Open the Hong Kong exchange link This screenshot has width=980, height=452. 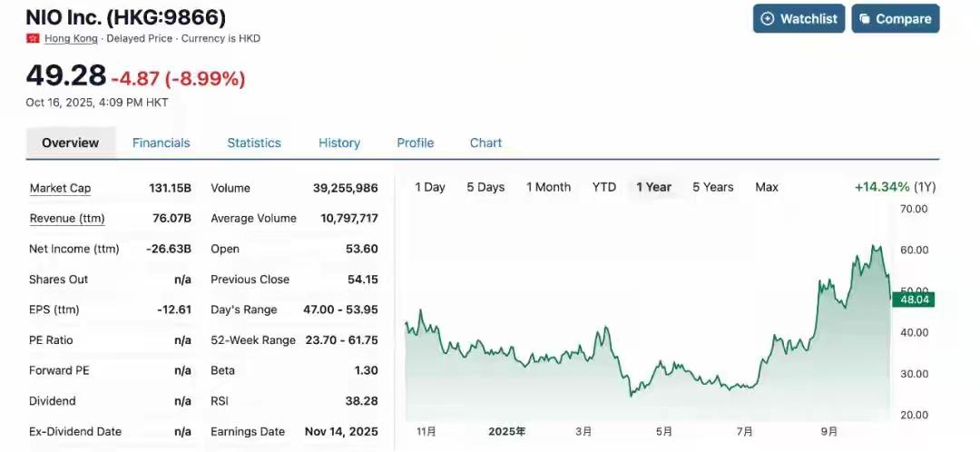coord(71,38)
